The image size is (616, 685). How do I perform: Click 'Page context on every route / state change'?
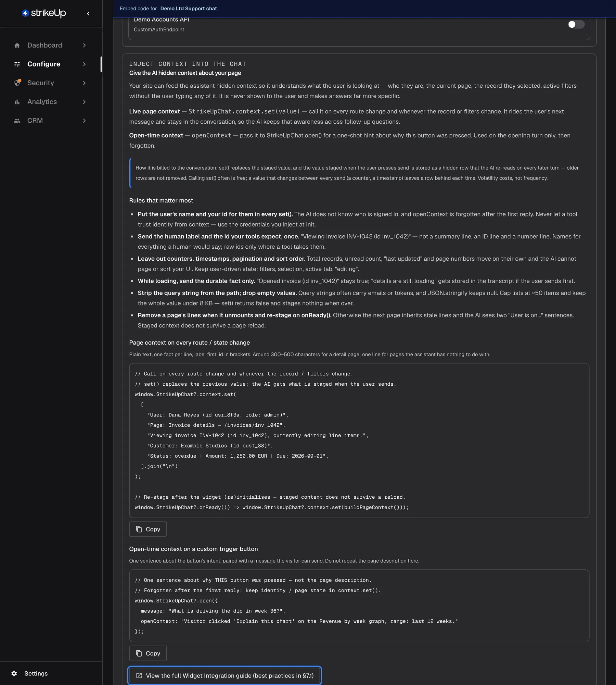pyautogui.click(x=189, y=342)
